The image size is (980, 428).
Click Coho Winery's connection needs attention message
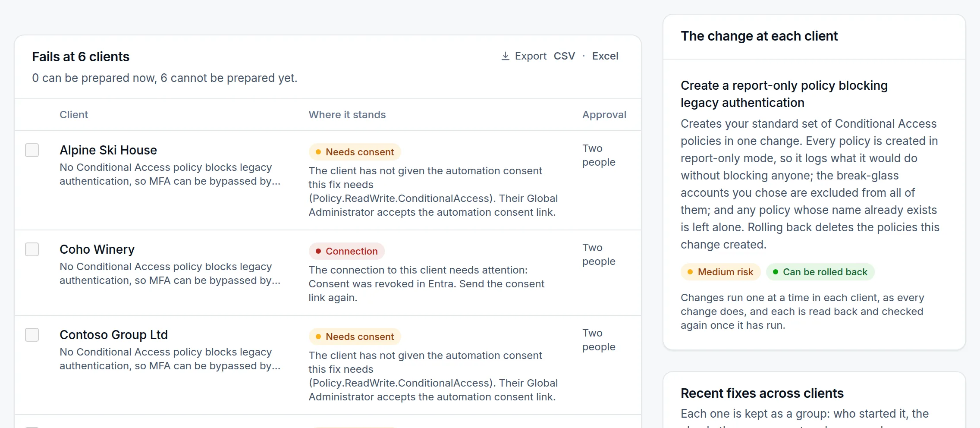click(x=427, y=284)
